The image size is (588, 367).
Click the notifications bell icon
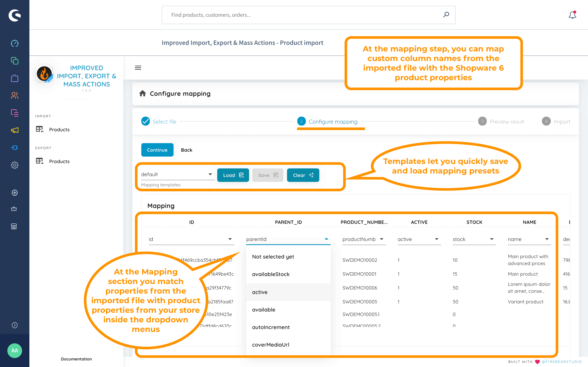(572, 15)
